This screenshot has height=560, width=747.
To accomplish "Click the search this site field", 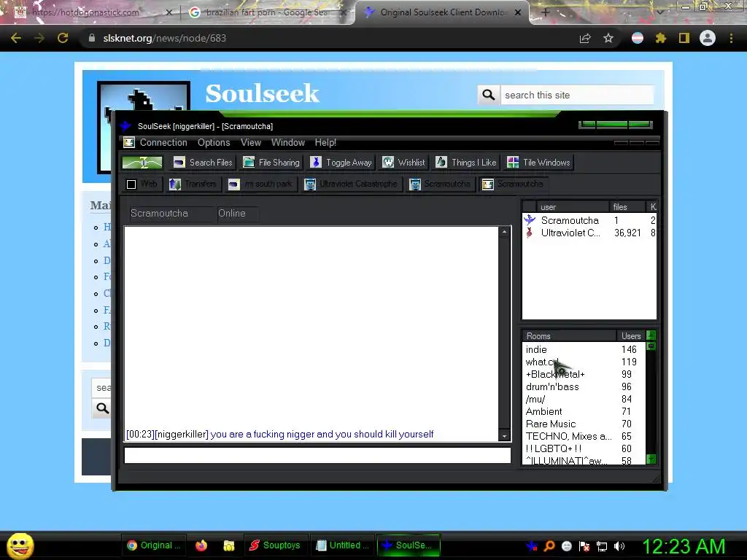I will 577,95.
